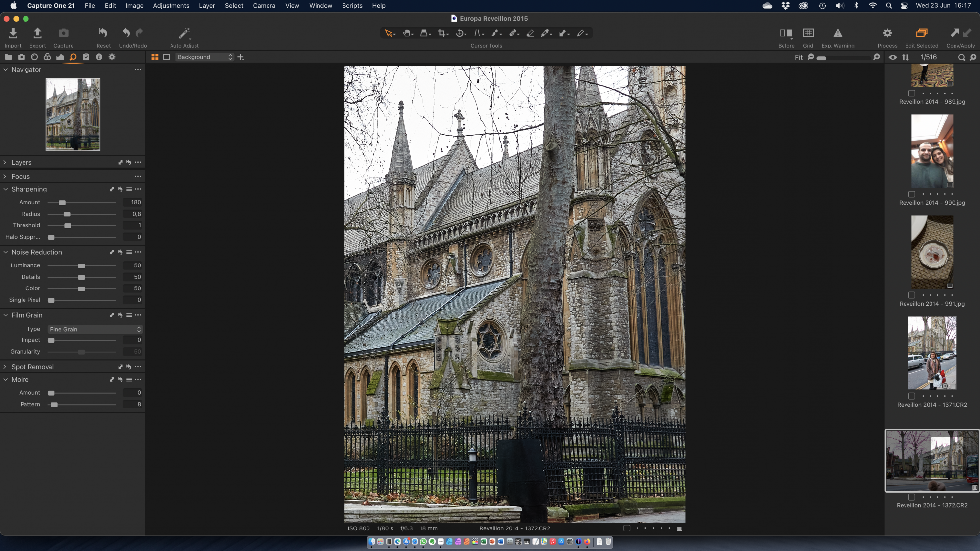980x551 pixels.
Task: Click the Edit Selected icon
Action: click(x=922, y=33)
